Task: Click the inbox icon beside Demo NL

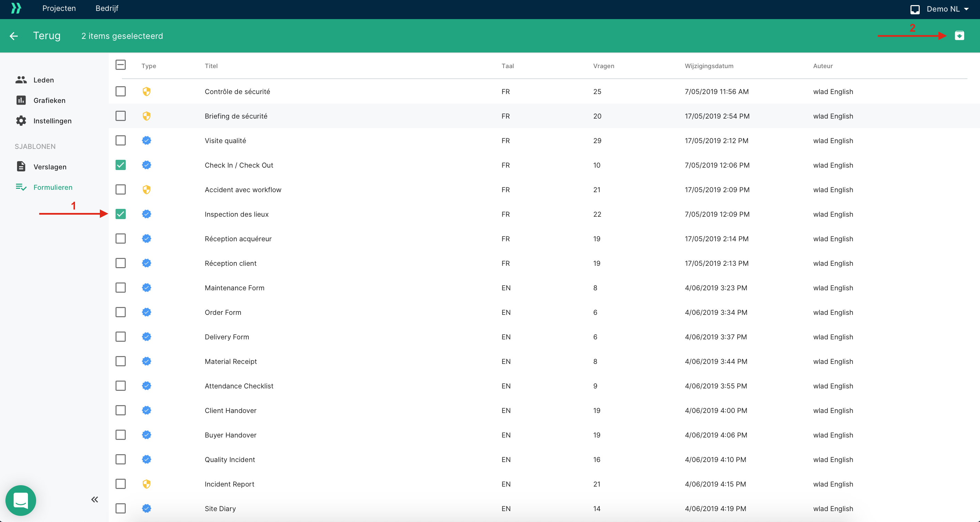Action: click(x=915, y=9)
